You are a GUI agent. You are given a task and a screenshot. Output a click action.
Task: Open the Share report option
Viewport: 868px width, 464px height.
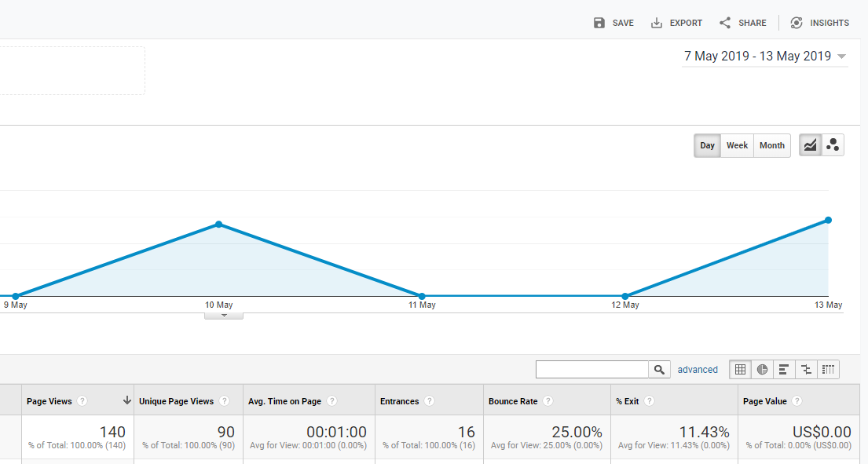(725, 23)
